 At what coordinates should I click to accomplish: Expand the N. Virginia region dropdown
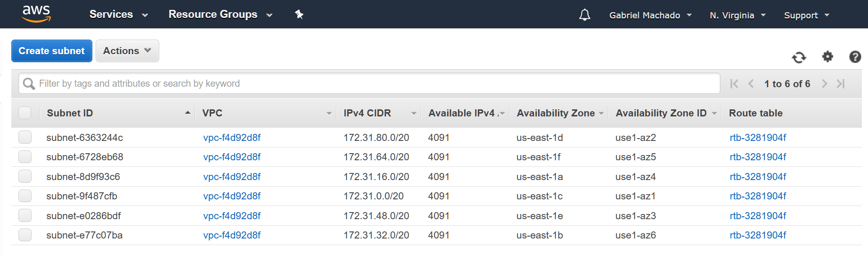737,15
